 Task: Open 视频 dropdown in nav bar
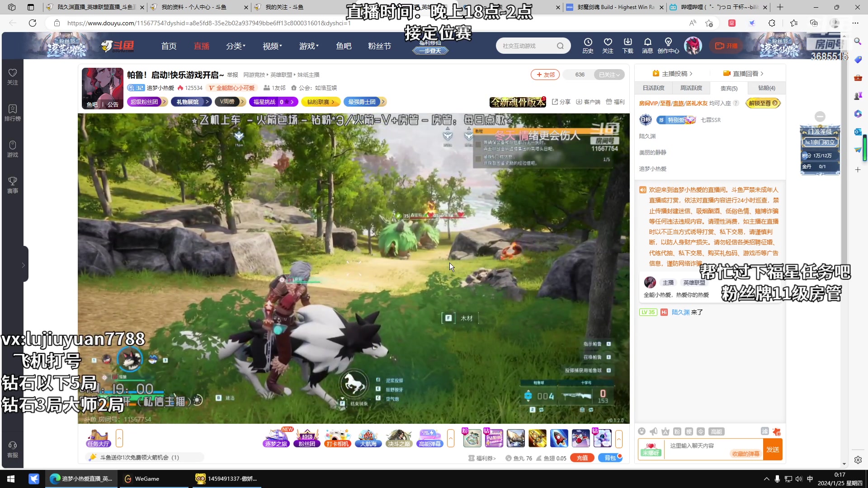point(272,46)
